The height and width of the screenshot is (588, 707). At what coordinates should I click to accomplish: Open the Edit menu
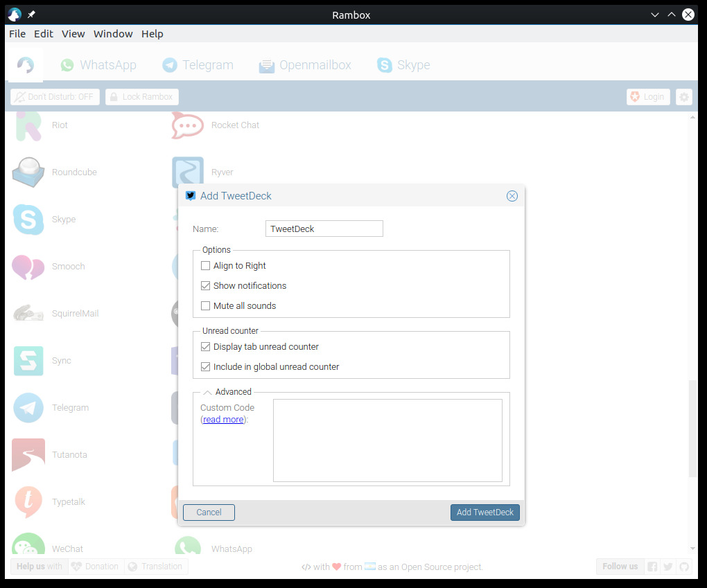tap(43, 34)
